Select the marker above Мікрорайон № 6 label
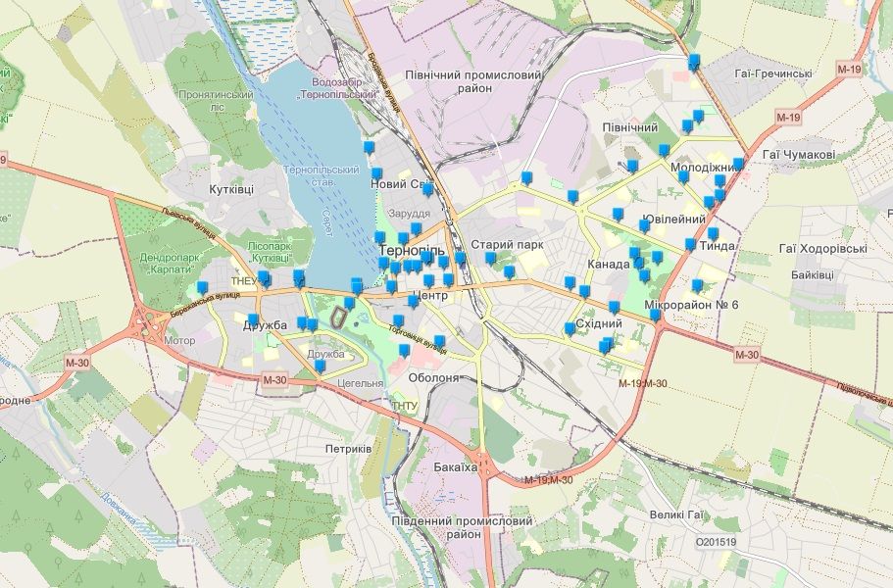The image size is (893, 588). (x=697, y=286)
